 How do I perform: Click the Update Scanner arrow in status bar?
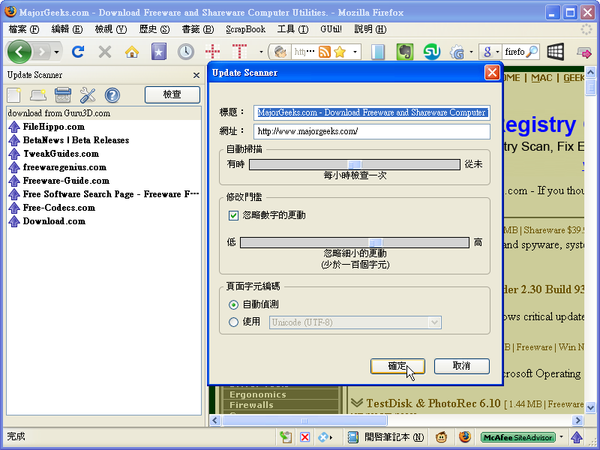(577, 437)
